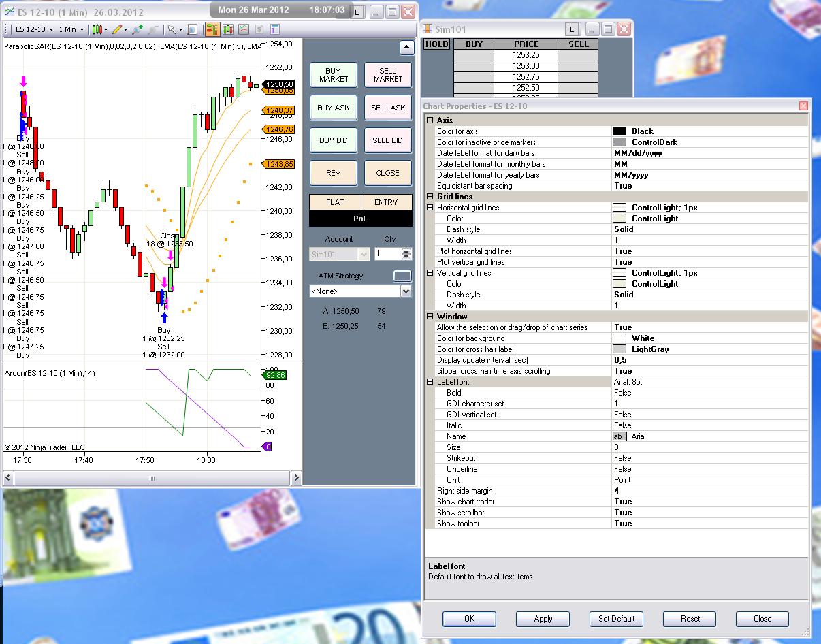Collapse the Vertical grid lines node
This screenshot has height=644, width=821.
click(430, 273)
